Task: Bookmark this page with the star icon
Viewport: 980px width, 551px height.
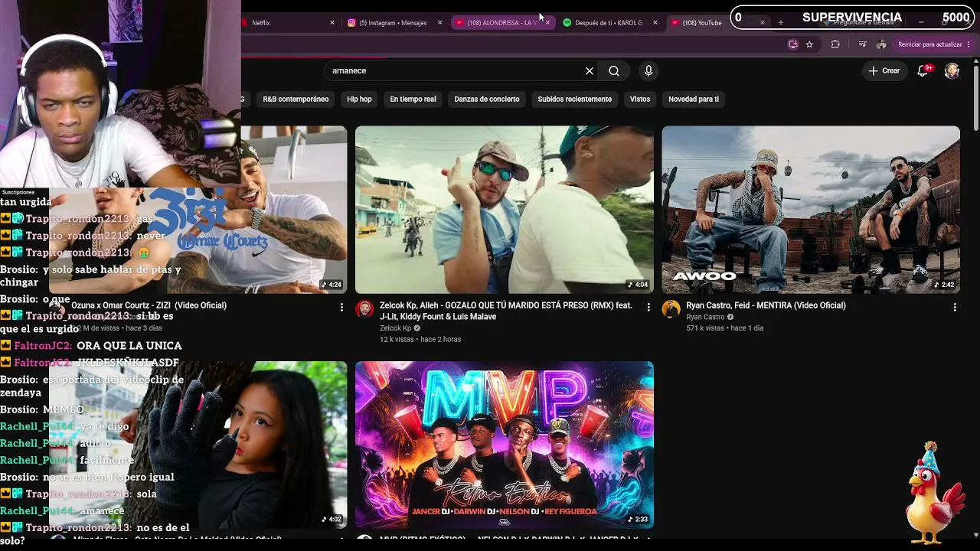Action: point(809,44)
